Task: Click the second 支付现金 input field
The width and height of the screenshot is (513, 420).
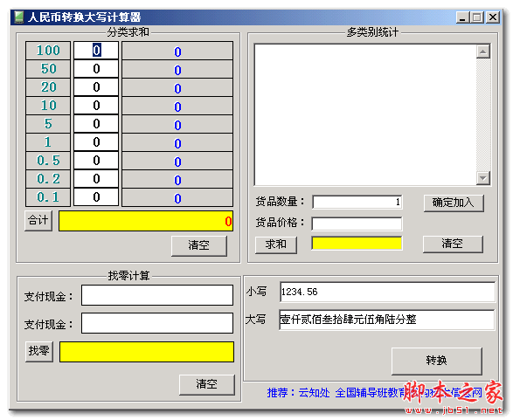Action: point(157,323)
